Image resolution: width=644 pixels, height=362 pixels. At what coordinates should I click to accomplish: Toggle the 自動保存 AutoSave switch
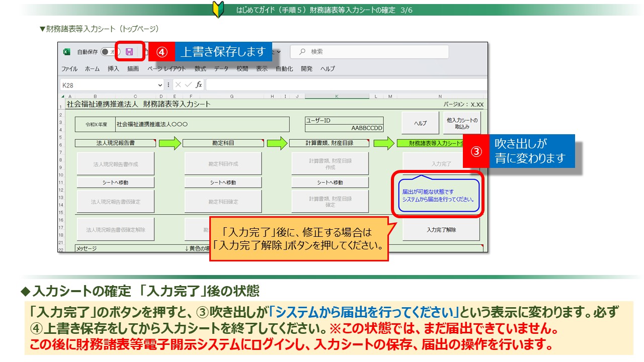pos(108,52)
